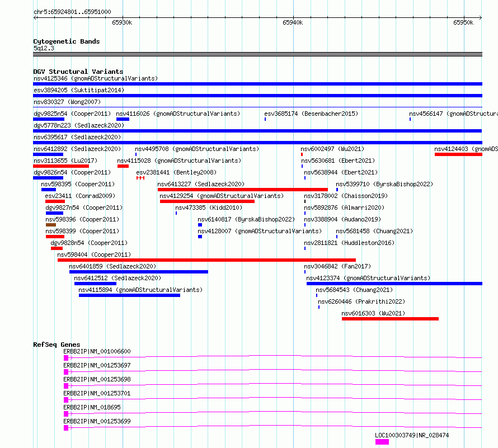Select nsv2811821 Huddleston2016 label
This screenshot has height=448, width=498.
coord(349,243)
